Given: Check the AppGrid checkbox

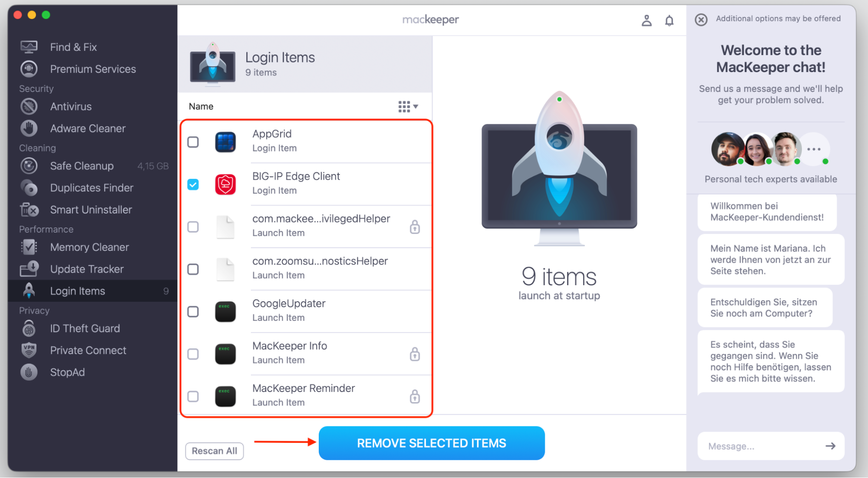Looking at the screenshot, I should 193,142.
